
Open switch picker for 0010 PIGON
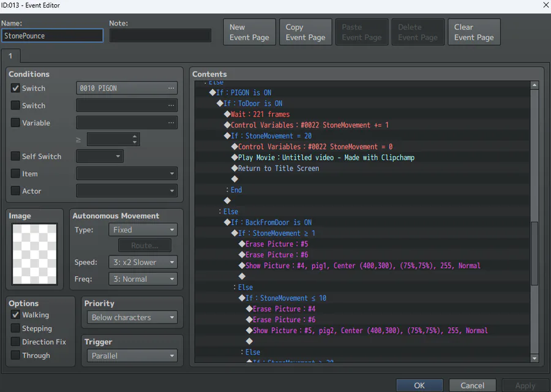pyautogui.click(x=171, y=88)
